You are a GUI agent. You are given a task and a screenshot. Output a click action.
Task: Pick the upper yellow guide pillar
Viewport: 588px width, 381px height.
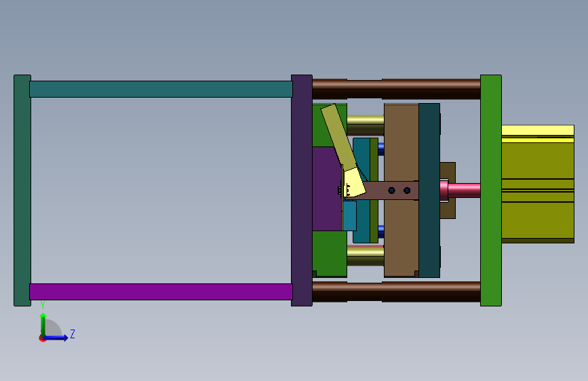[x=366, y=125]
